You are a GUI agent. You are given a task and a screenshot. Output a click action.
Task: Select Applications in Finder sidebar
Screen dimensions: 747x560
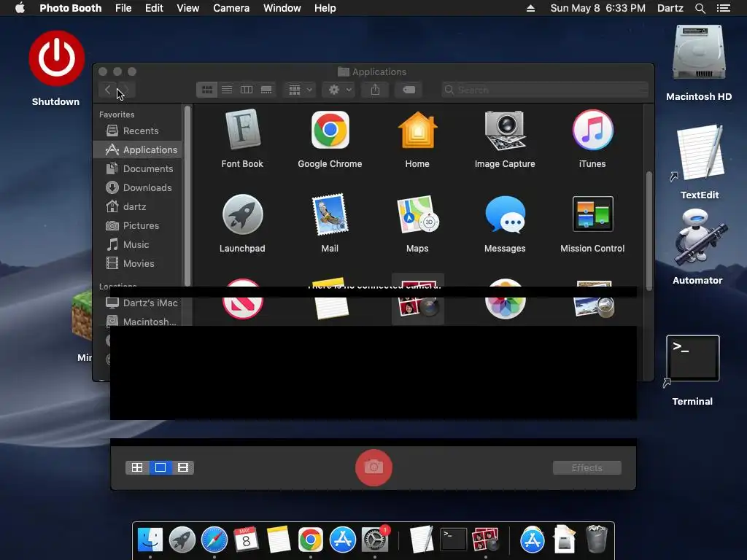click(x=137, y=149)
